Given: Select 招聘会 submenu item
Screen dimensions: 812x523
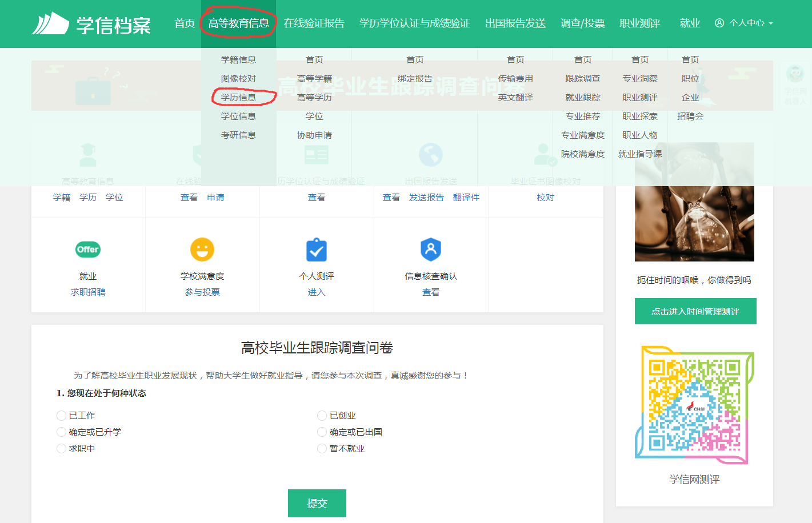Looking at the screenshot, I should coord(690,116).
